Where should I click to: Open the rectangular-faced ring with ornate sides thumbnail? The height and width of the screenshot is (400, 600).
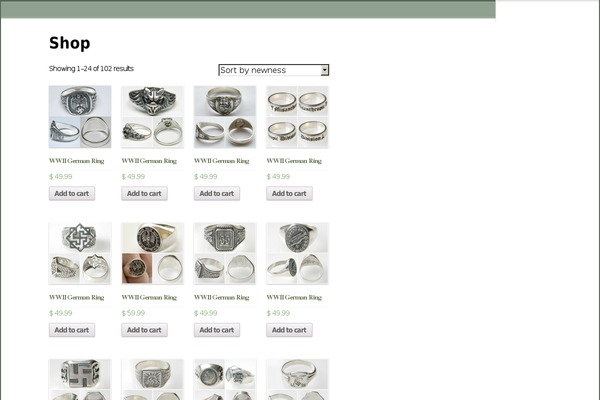[225, 253]
